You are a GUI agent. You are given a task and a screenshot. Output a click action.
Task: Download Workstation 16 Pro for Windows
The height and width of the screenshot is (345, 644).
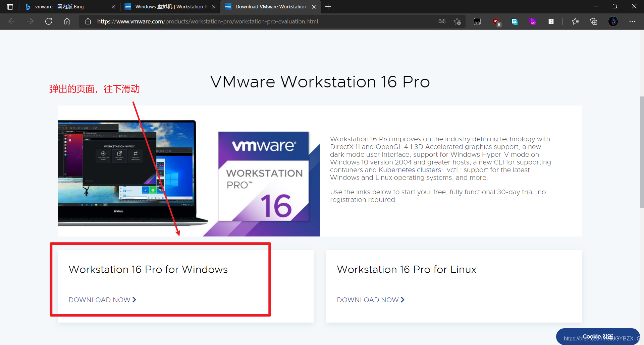102,300
